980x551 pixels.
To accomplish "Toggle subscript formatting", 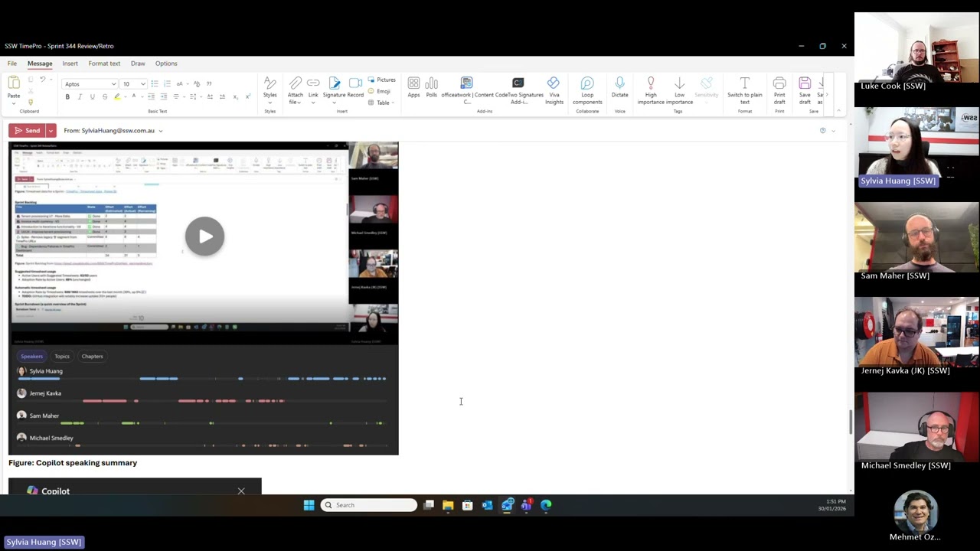I will click(x=235, y=96).
